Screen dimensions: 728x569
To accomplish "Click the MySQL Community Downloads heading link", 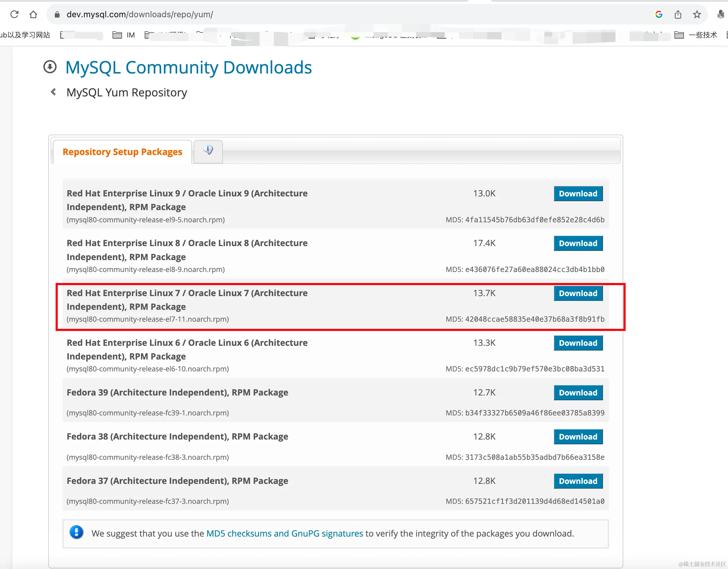I will point(188,67).
